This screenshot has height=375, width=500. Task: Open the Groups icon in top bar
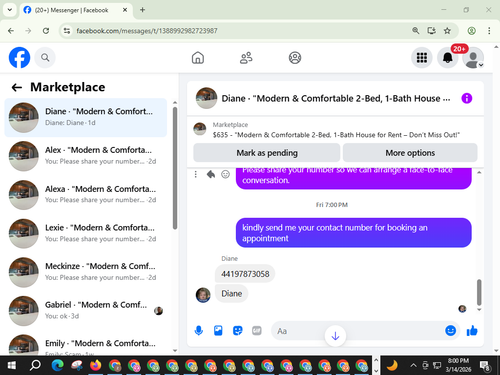tap(295, 58)
